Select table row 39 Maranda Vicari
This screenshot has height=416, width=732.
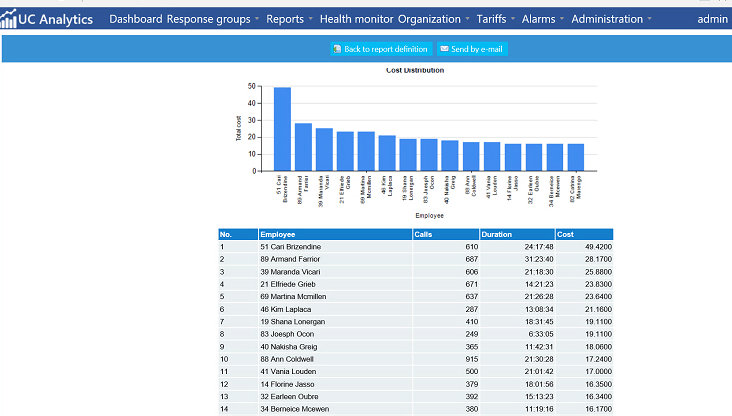coord(415,272)
